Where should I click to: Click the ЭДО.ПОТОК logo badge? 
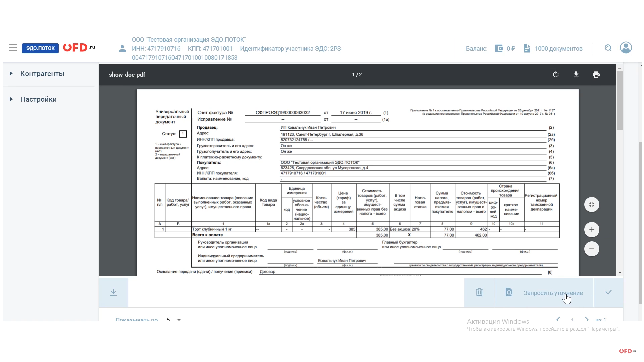pyautogui.click(x=40, y=48)
